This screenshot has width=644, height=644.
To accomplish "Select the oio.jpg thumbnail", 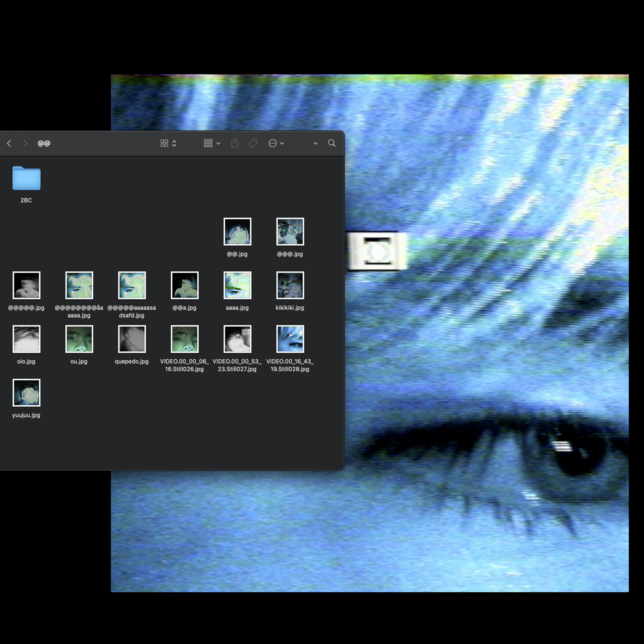I will [26, 339].
